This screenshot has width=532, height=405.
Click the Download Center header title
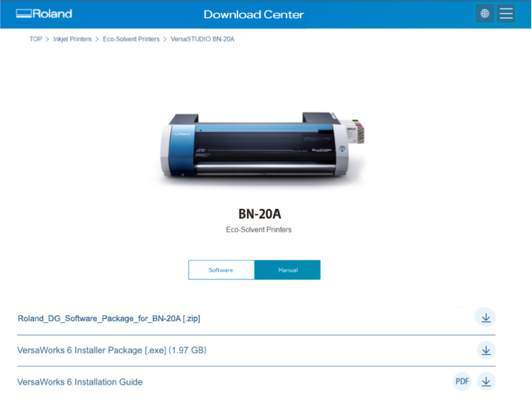pos(254,15)
